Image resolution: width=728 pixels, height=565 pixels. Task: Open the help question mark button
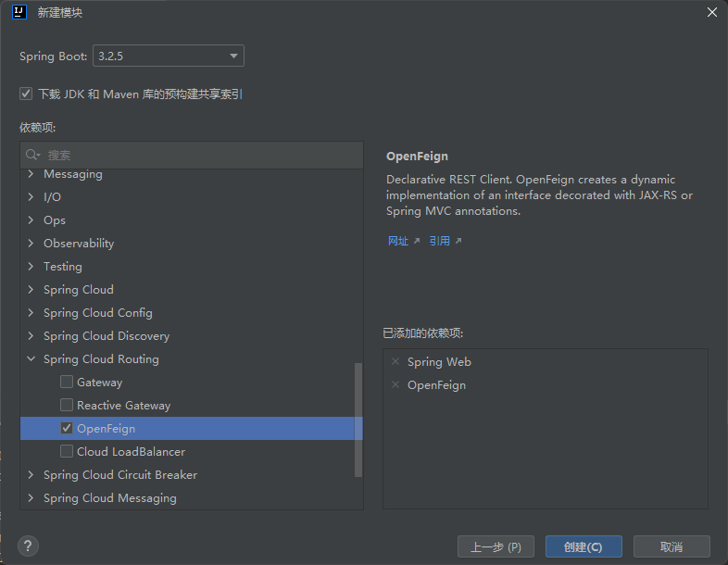29,546
